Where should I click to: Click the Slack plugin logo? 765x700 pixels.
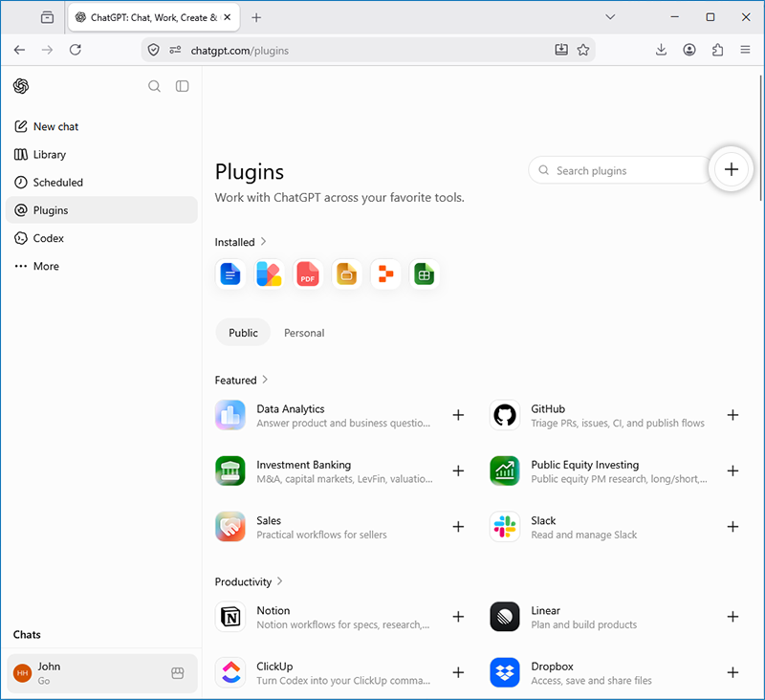tap(505, 527)
